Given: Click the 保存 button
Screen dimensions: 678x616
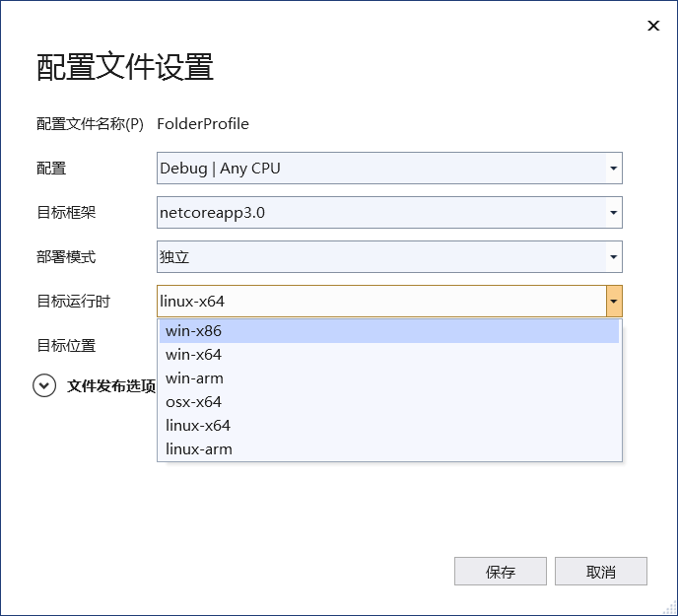Looking at the screenshot, I should point(501,572).
